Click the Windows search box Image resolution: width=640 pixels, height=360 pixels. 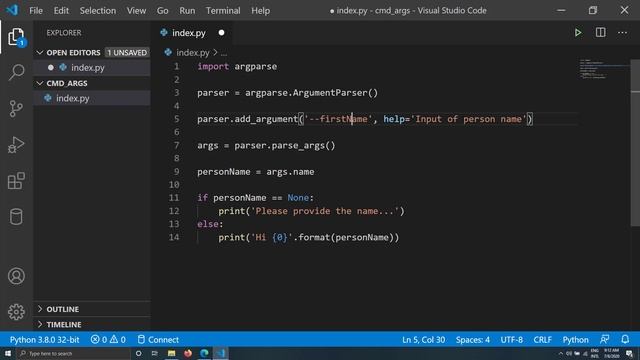point(73,353)
